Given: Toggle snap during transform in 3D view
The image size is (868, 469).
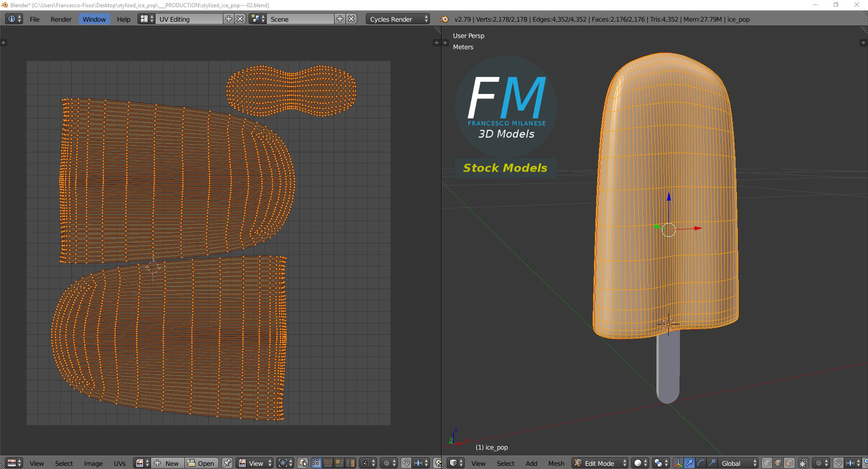Looking at the screenshot, I should tap(838, 463).
